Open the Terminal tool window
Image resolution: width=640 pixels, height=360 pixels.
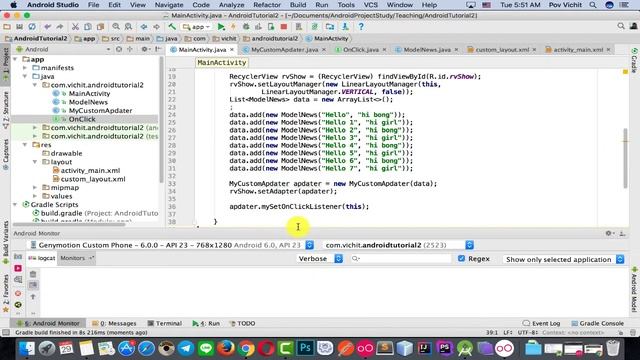tap(165, 323)
